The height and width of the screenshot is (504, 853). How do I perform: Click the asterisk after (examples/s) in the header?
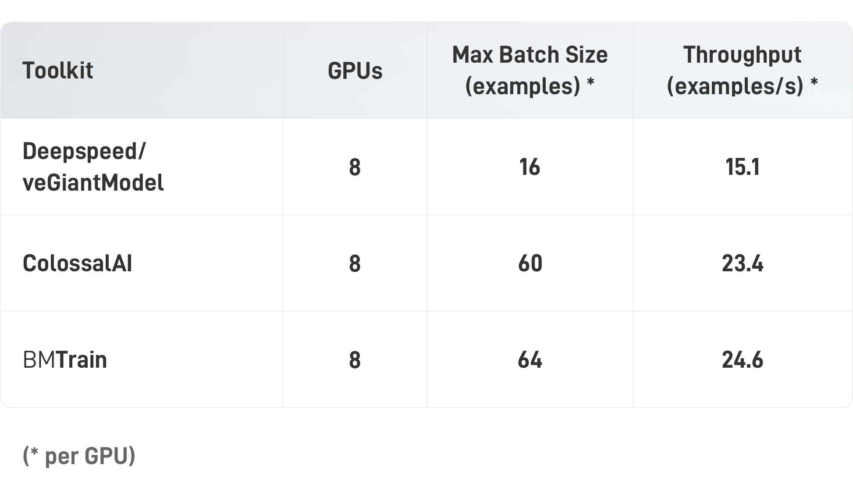tap(814, 83)
